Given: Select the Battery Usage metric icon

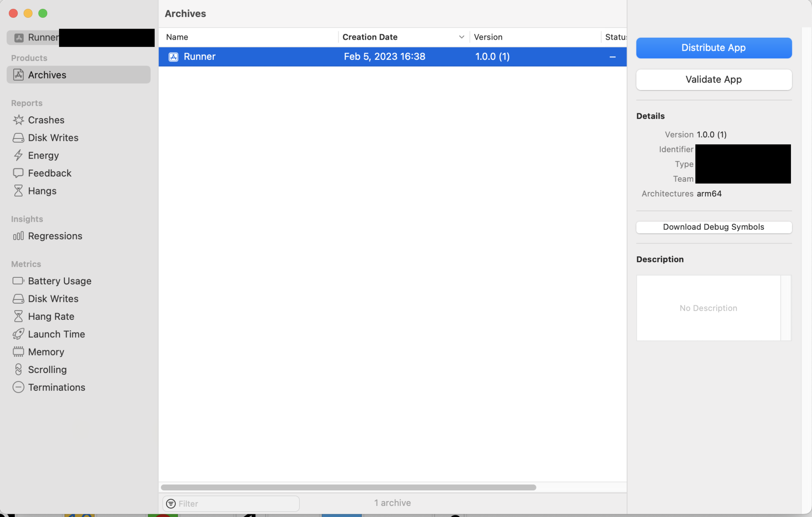Looking at the screenshot, I should pyautogui.click(x=18, y=281).
